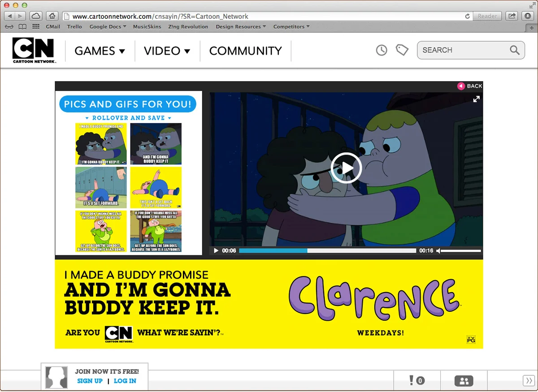
Task: Open iCloud Tabs button in Safari toolbar
Action: 36,16
